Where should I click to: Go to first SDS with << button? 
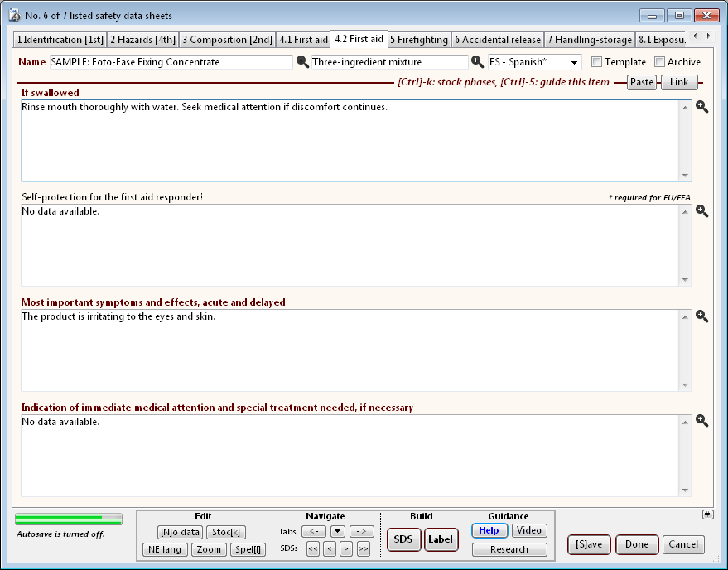pos(313,549)
